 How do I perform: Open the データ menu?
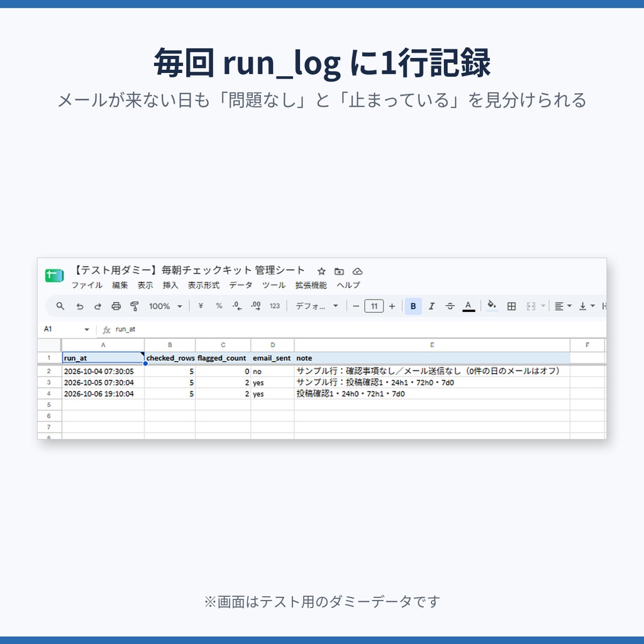tap(241, 285)
